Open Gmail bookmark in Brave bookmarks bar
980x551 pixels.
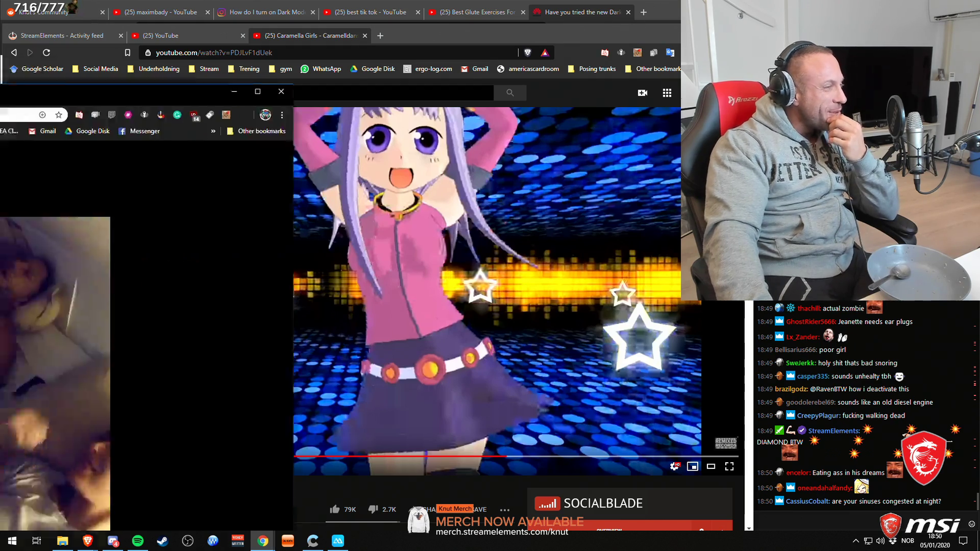click(475, 69)
